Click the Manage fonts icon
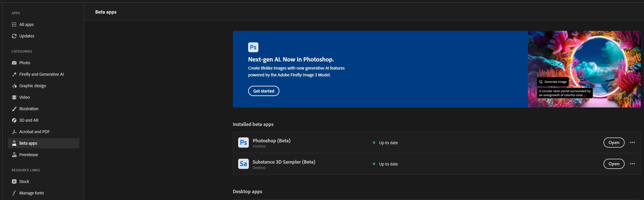 [x=14, y=193]
